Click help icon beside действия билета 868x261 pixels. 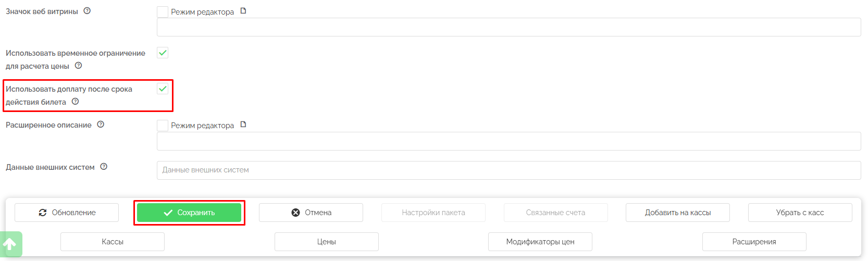pos(76,102)
